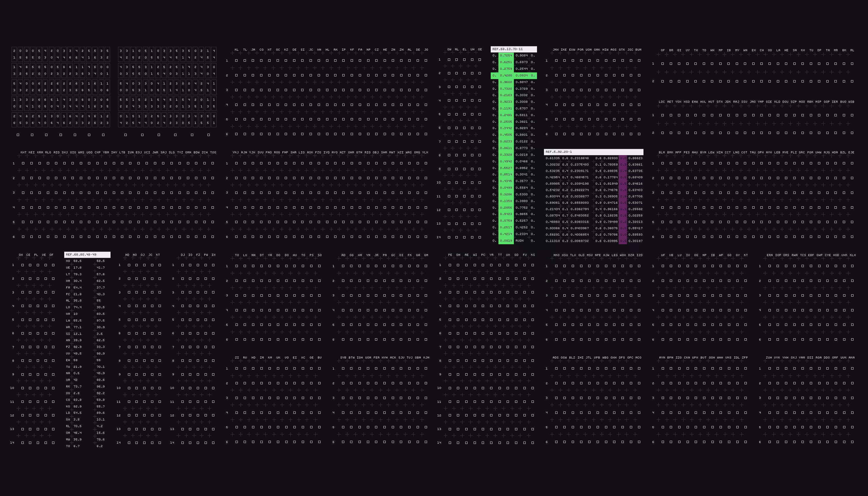Viewport: 868px width, 496px height.
Task: Check the NZT box in row 3
Action: click(344, 193)
